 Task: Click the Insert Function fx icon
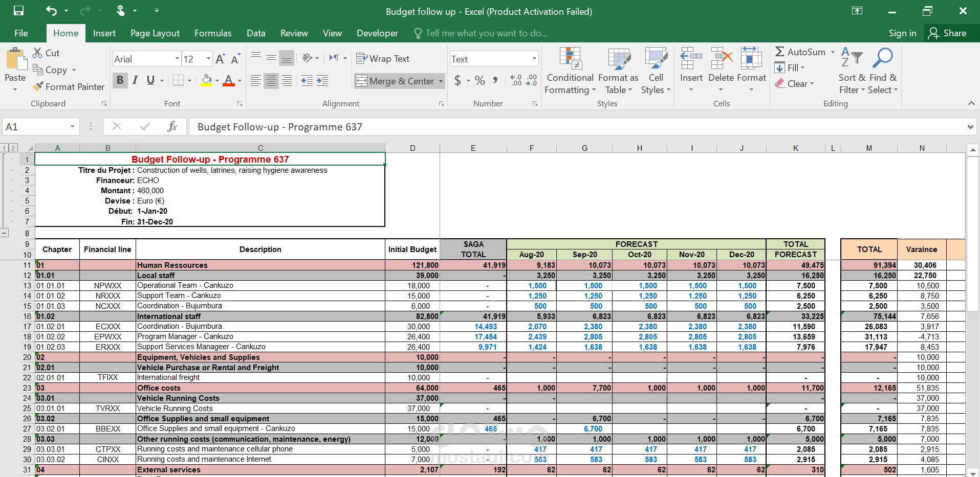(x=172, y=126)
